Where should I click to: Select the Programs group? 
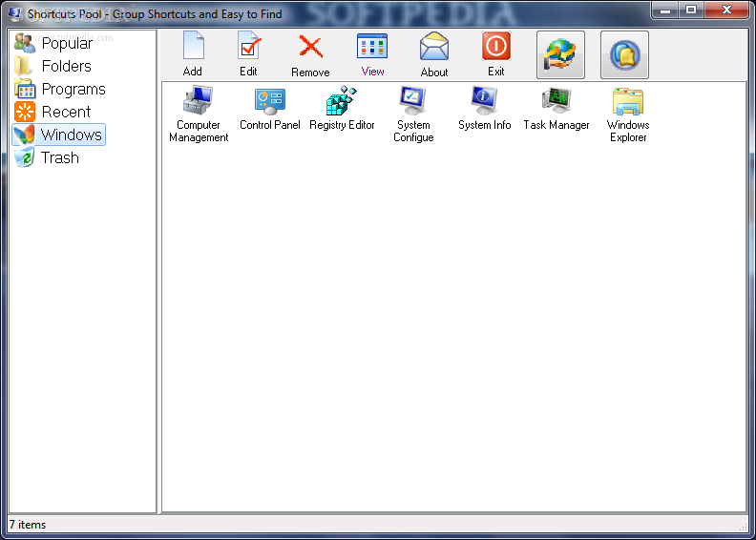click(x=60, y=89)
